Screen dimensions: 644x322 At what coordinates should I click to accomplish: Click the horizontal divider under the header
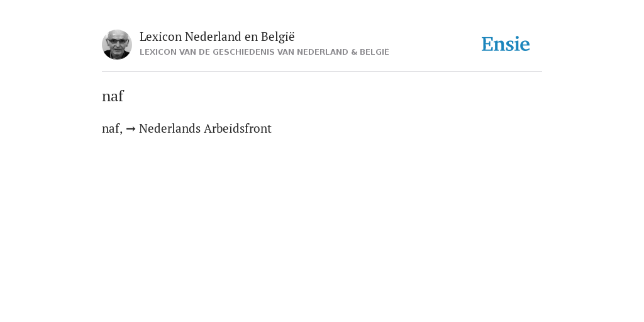(x=322, y=72)
